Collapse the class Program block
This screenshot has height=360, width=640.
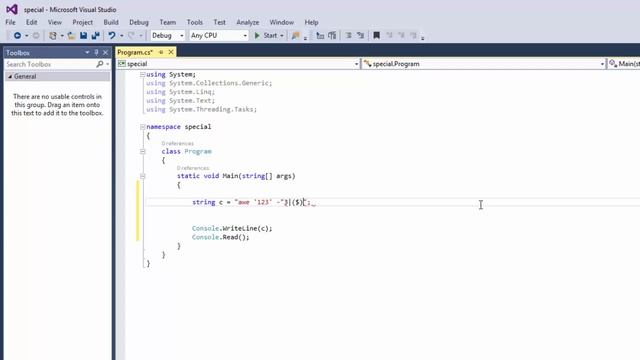(x=142, y=151)
